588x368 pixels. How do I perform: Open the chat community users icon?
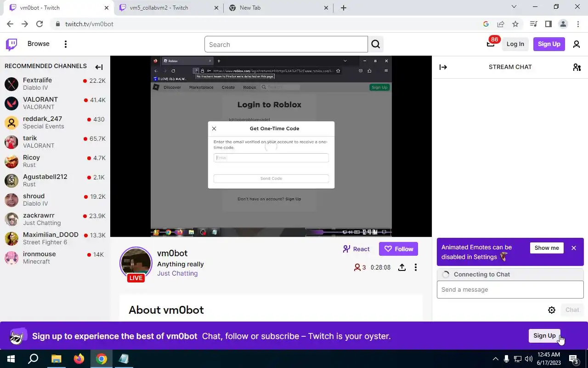[x=577, y=67]
